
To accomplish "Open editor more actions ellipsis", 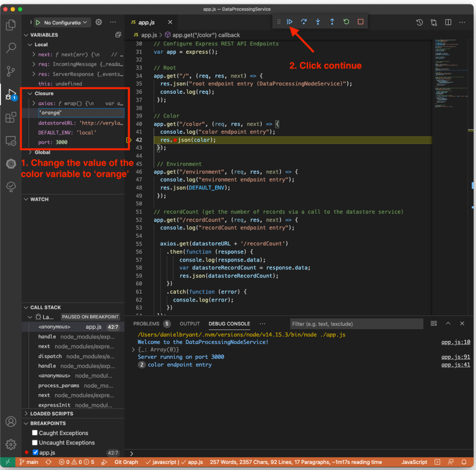I will pos(462,22).
